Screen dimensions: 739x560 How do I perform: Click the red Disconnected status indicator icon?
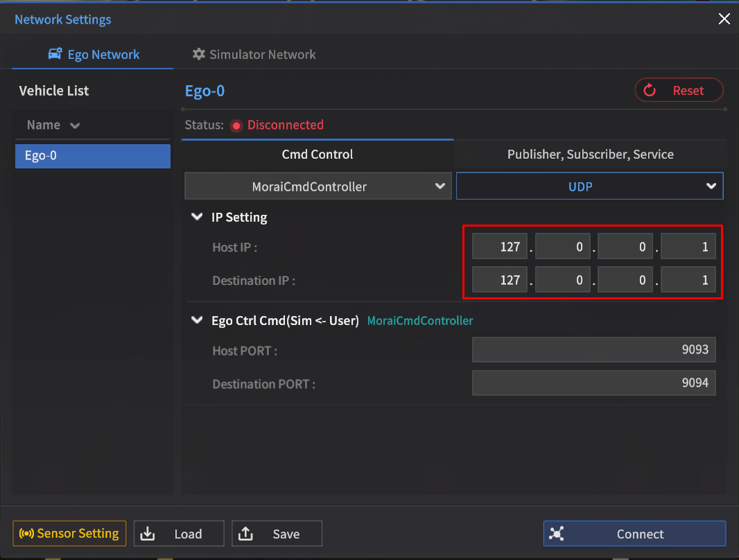[x=236, y=125]
